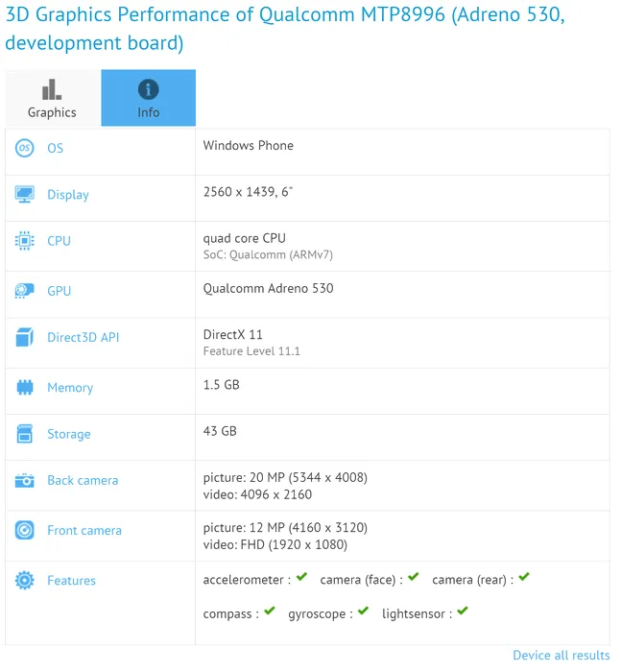621x672 pixels.
Task: Click the Front camera icon
Action: tap(25, 530)
